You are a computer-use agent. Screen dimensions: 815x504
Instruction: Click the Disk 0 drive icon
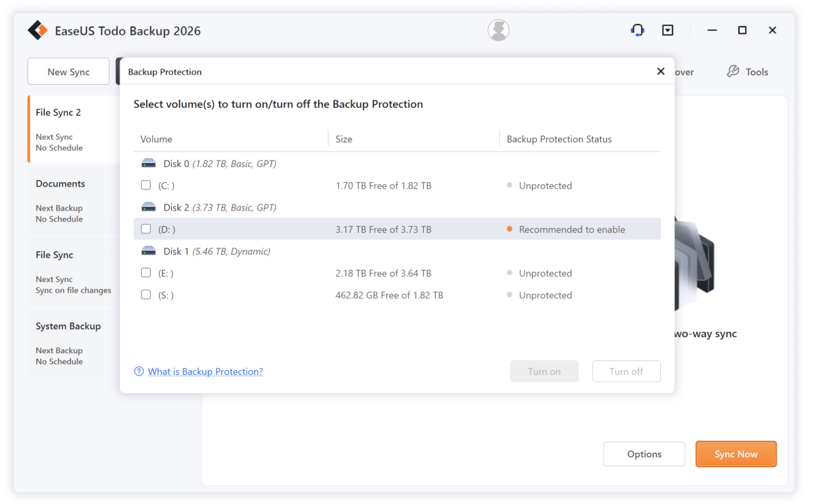[149, 164]
